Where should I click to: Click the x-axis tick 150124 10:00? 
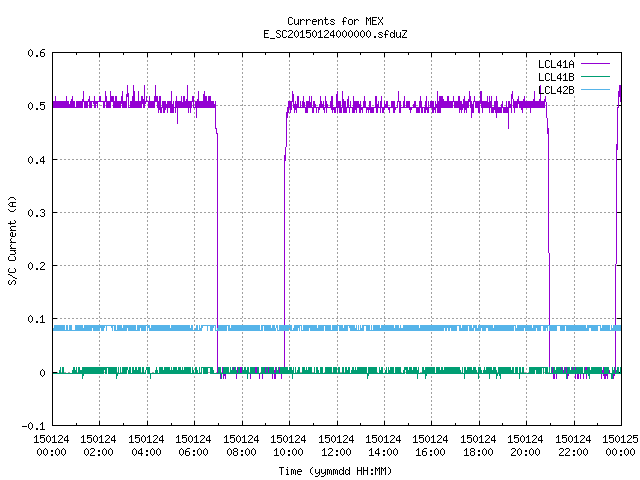tap(288, 446)
